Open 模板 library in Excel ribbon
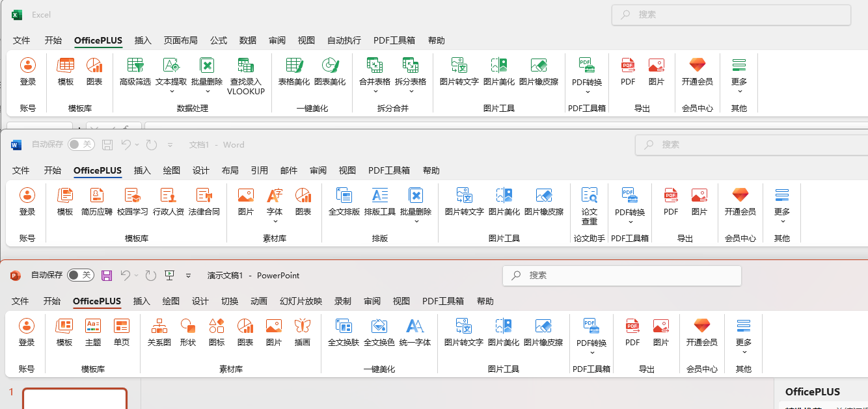This screenshot has width=868, height=409. pyautogui.click(x=66, y=72)
